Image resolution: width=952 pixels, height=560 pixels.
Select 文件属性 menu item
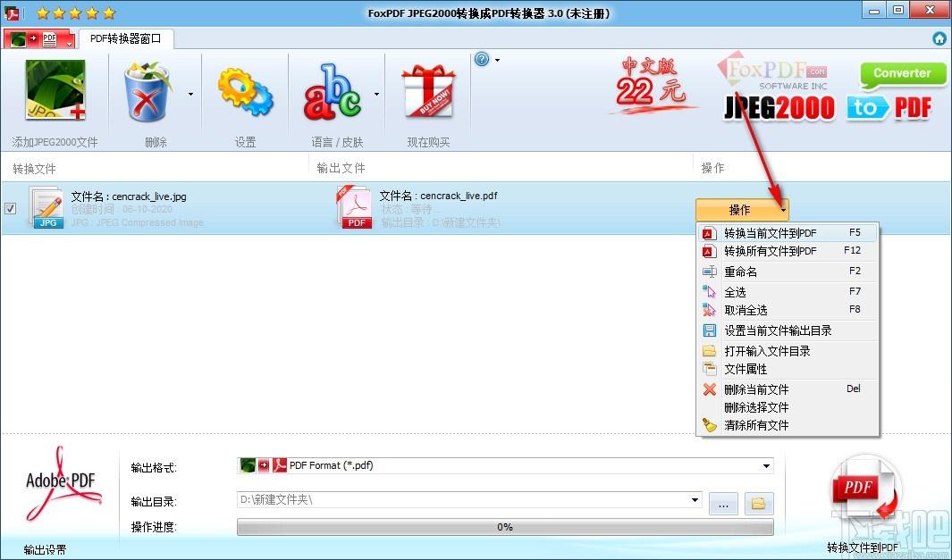[787, 369]
